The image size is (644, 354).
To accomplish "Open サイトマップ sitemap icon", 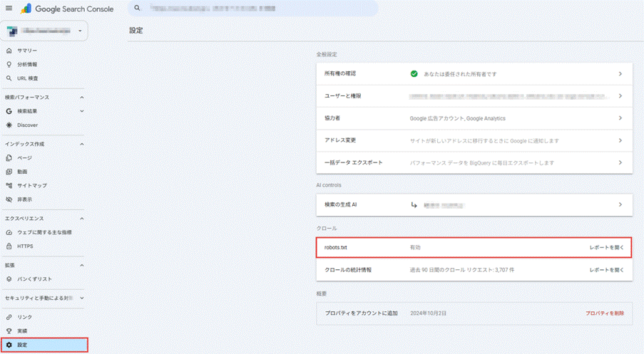I will pyautogui.click(x=9, y=185).
